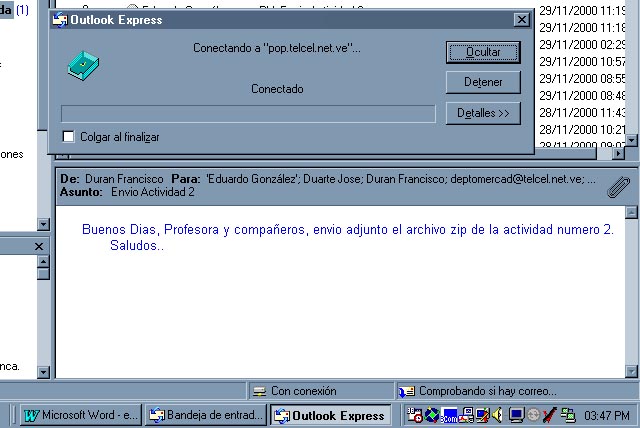
Task: Click the folder list's scroll down arrow
Action: [x=43, y=224]
